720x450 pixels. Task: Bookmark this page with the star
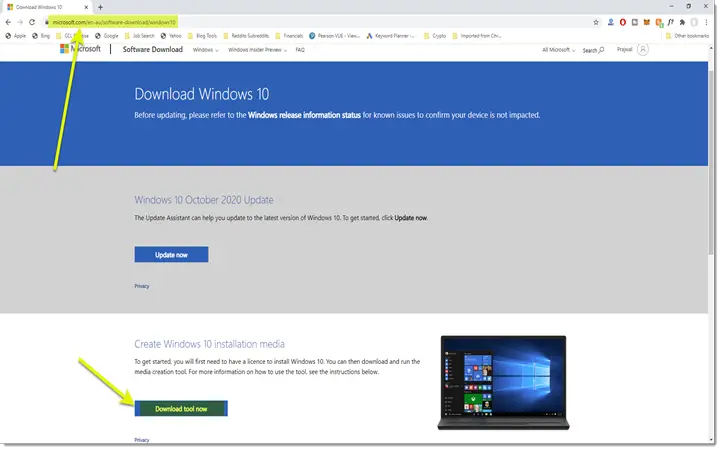(596, 22)
